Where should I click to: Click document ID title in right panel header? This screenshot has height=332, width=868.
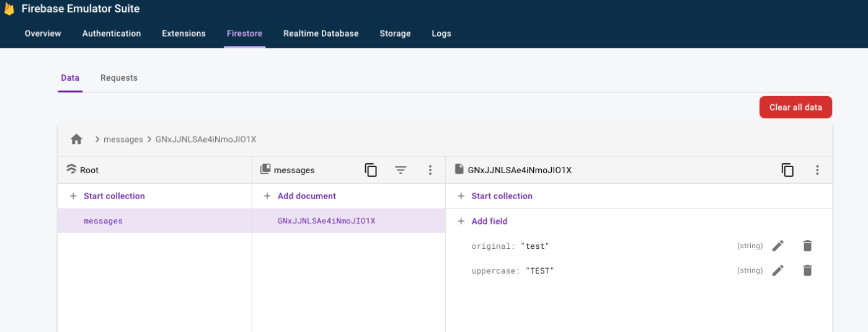coord(520,170)
